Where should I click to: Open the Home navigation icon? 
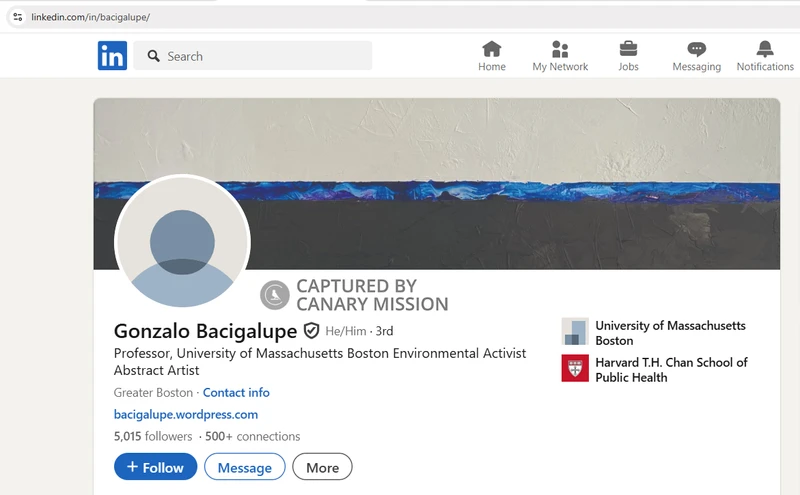coord(492,50)
